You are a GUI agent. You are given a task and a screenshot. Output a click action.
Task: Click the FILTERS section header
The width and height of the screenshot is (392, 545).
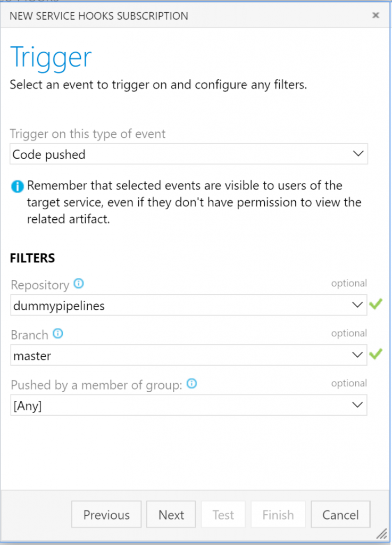[x=32, y=258]
